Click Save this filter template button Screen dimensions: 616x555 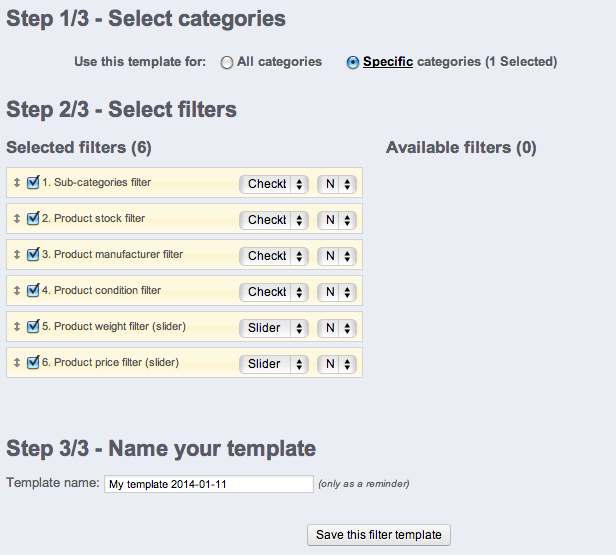[x=379, y=535]
